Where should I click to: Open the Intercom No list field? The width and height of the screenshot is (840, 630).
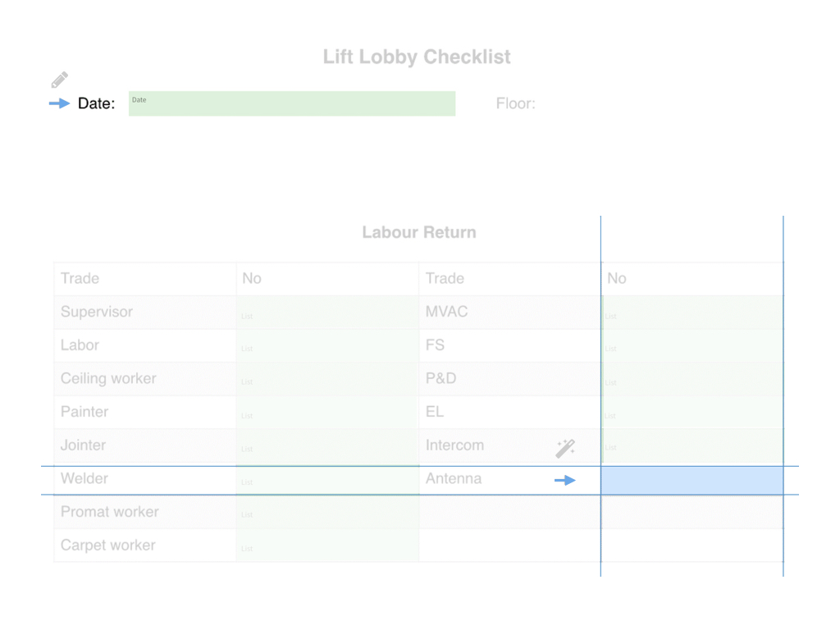(692, 445)
